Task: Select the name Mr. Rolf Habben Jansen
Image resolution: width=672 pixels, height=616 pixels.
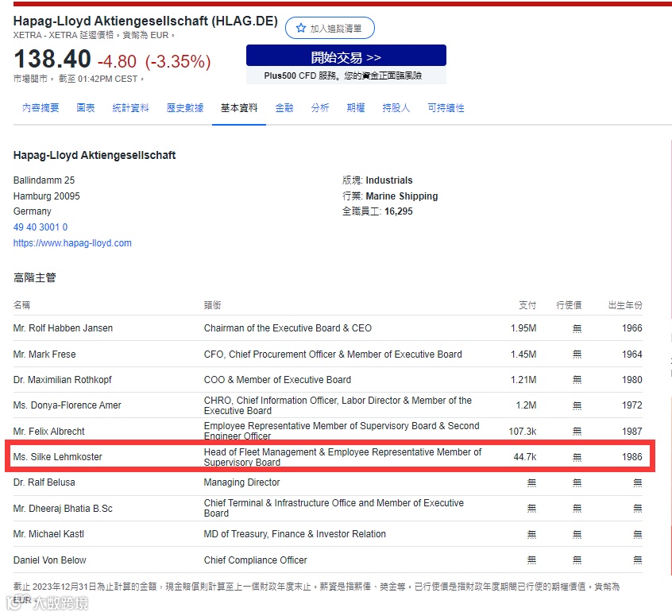Action: point(63,328)
